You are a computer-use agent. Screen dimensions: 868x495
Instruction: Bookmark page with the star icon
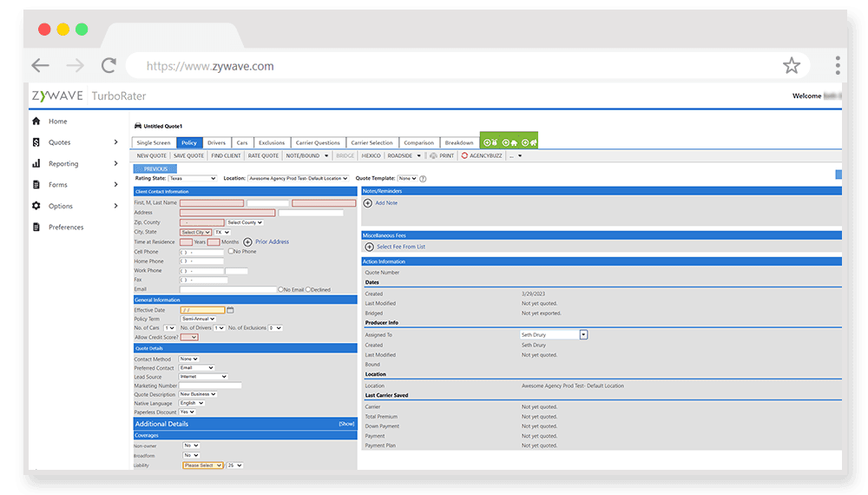[791, 66]
